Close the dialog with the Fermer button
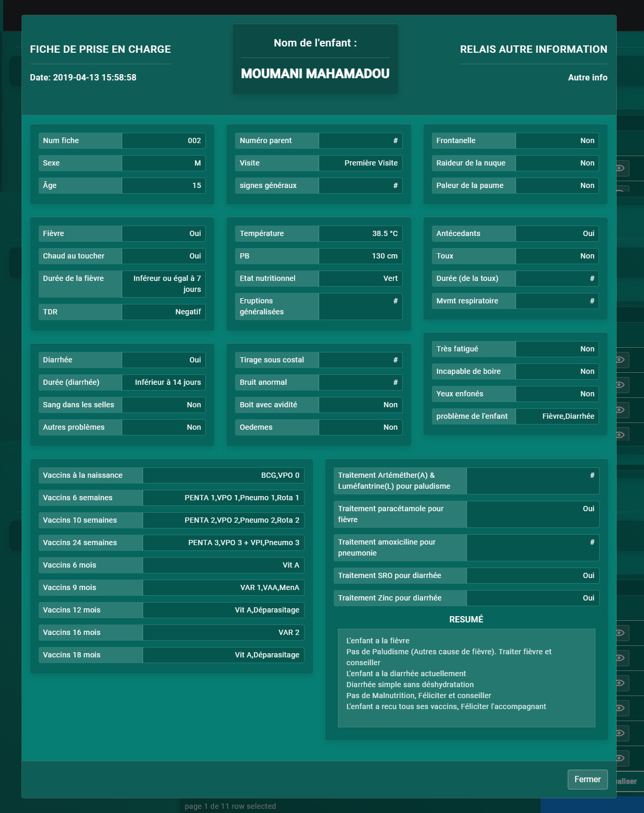Viewport: 644px width, 813px height. [587, 779]
